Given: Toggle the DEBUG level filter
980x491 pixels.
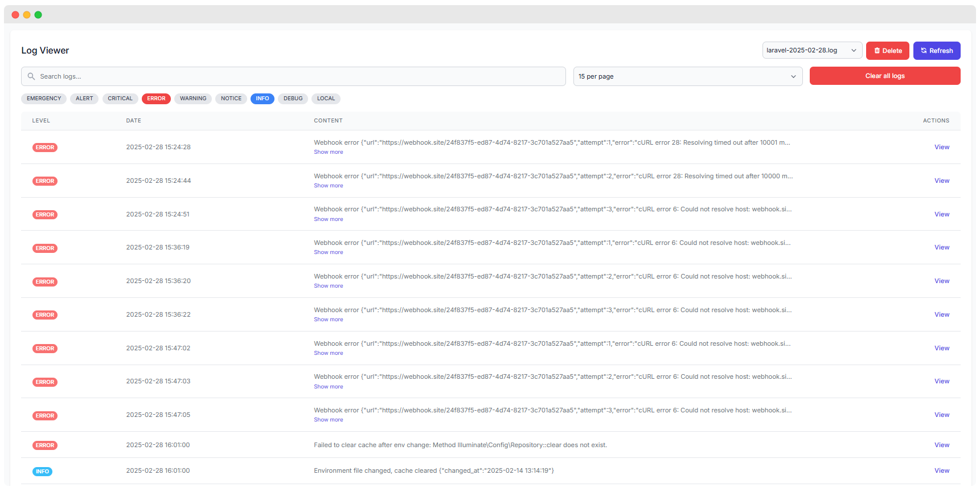Looking at the screenshot, I should pyautogui.click(x=293, y=99).
